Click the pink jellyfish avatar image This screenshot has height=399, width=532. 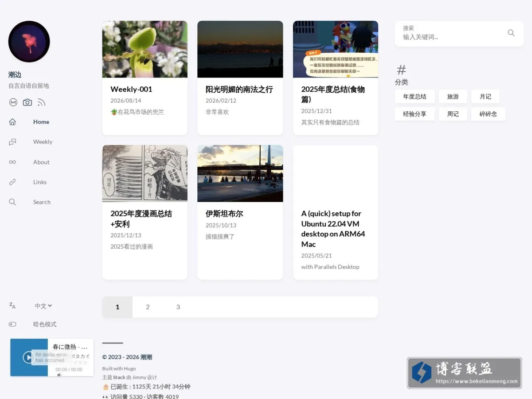(x=29, y=42)
